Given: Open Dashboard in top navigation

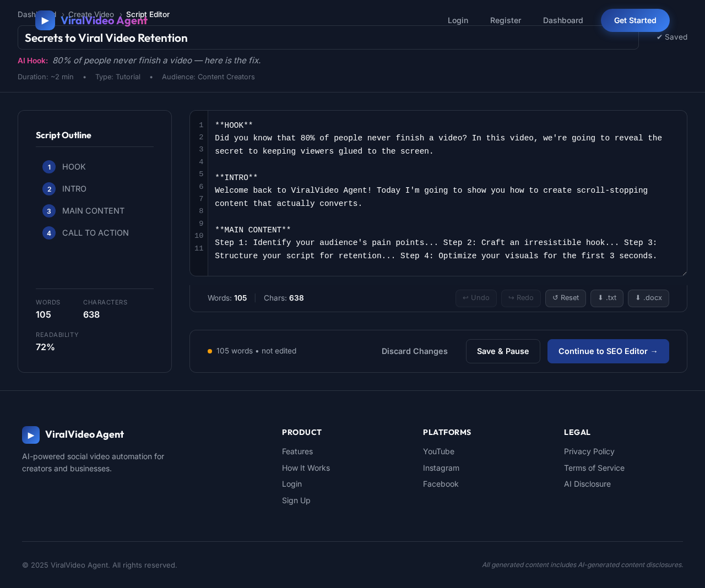Looking at the screenshot, I should [x=563, y=20].
